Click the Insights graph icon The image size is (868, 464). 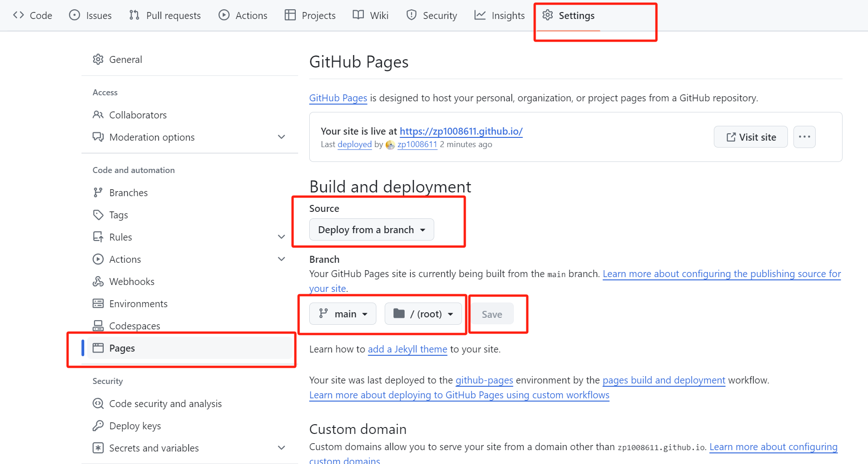tap(480, 15)
